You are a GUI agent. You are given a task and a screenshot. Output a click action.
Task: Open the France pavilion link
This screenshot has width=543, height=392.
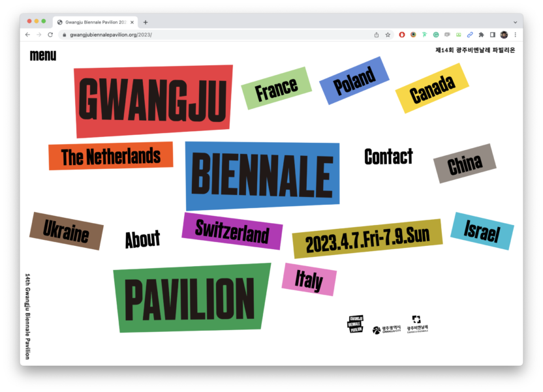(x=276, y=89)
